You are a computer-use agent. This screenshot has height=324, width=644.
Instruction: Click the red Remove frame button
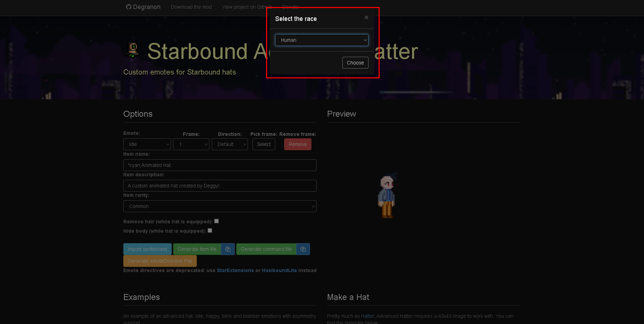point(298,144)
